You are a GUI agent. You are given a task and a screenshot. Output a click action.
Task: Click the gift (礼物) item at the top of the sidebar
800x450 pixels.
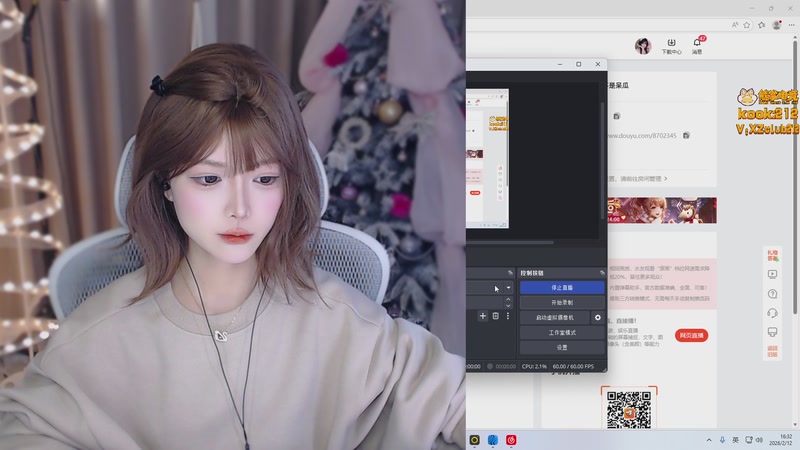point(772,255)
